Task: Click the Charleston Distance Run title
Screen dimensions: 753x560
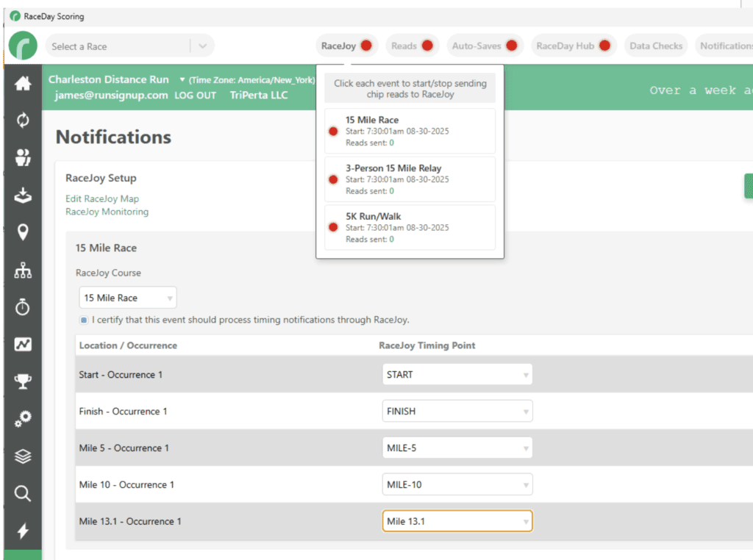Action: pos(109,79)
